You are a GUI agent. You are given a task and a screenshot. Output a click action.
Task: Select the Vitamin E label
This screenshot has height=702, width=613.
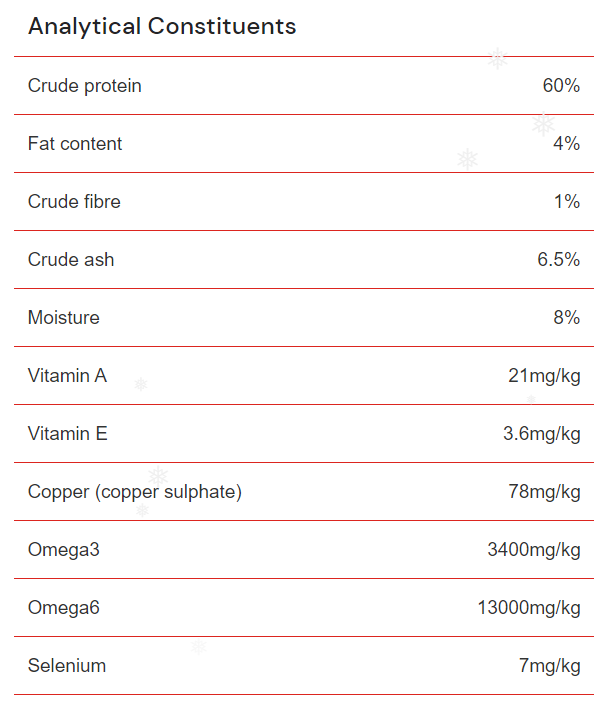67,434
